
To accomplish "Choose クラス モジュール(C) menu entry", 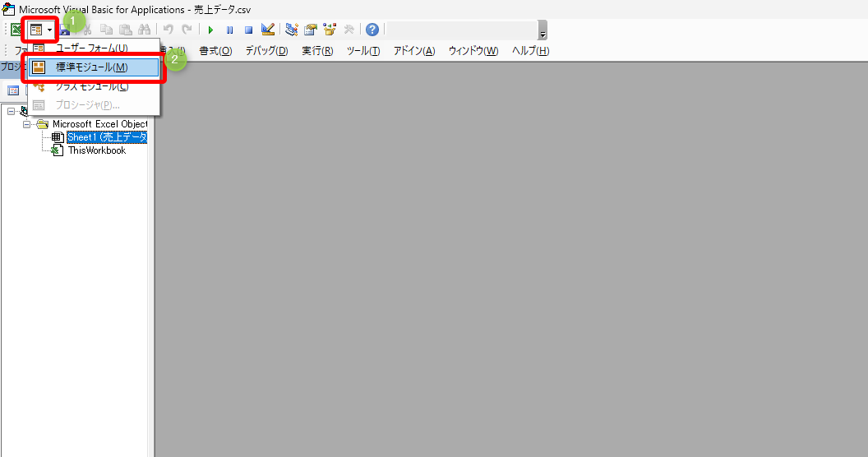I will (91, 85).
